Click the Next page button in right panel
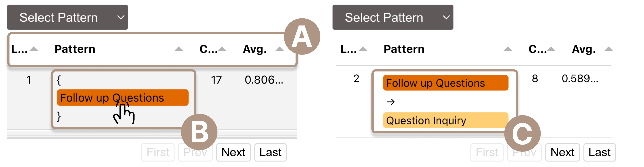644x167 pixels. [x=562, y=152]
